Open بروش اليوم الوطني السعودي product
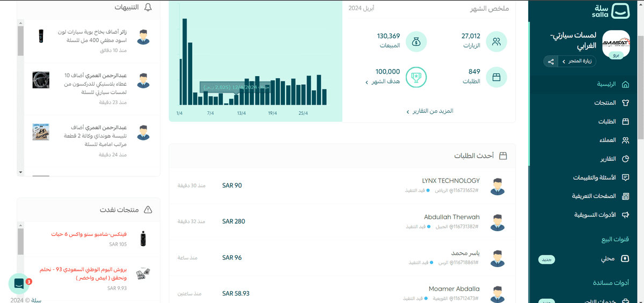Screen dimensions: 644x303 tap(83, 274)
